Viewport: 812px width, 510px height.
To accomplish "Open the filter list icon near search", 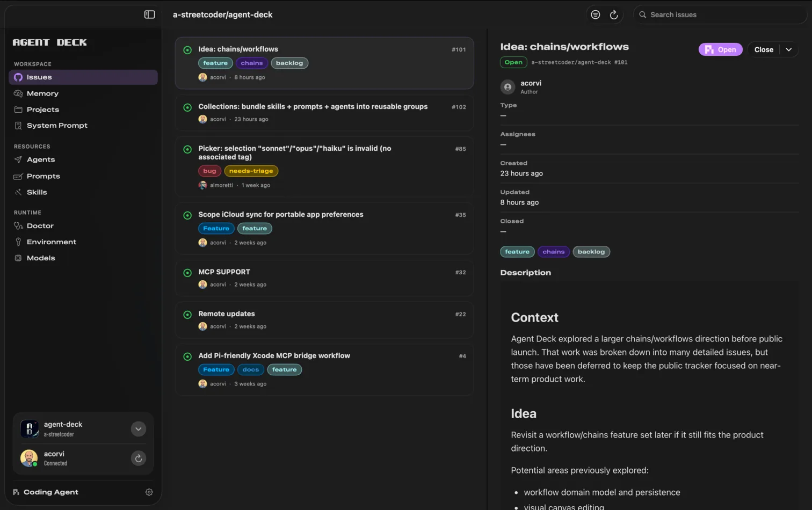I will pos(595,14).
